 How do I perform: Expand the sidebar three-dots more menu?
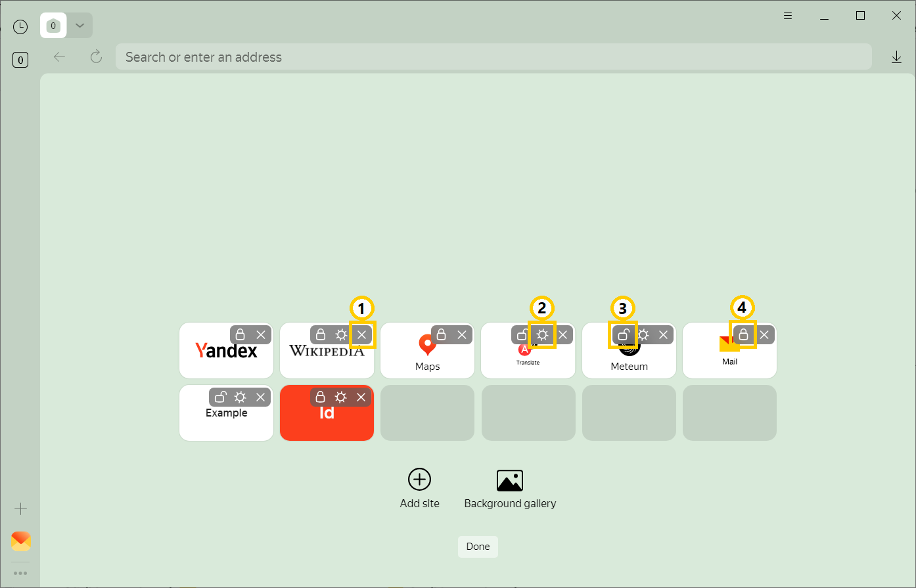coord(21,574)
